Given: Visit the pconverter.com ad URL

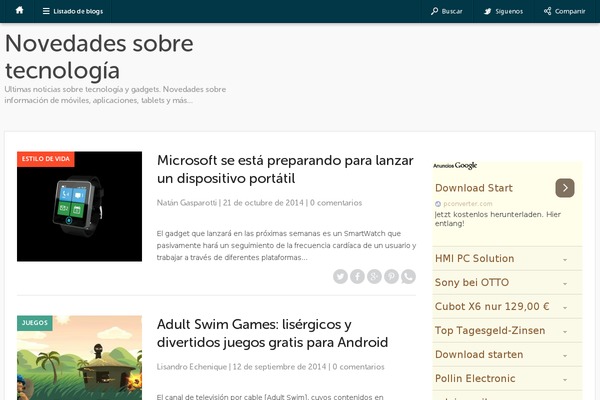Looking at the screenshot, I should (468, 204).
